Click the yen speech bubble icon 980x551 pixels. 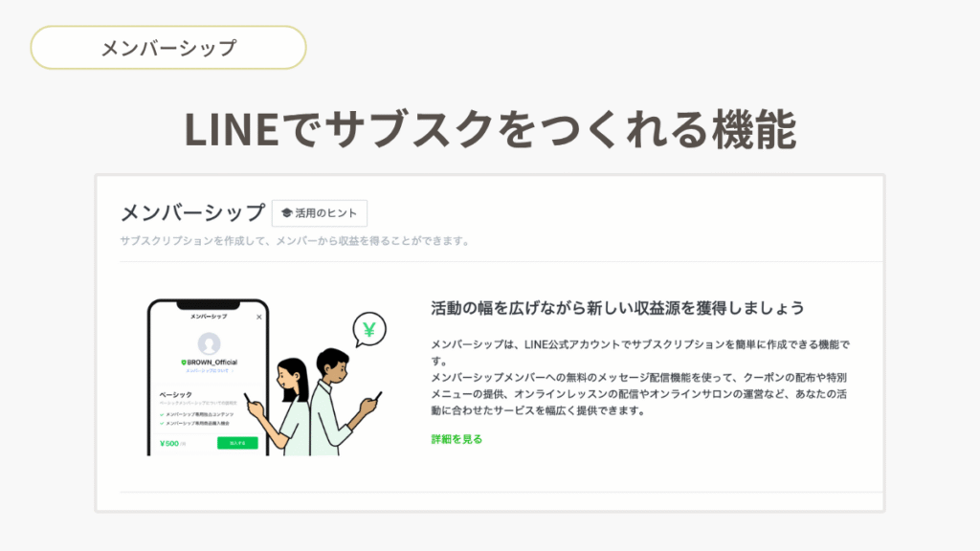click(x=369, y=329)
